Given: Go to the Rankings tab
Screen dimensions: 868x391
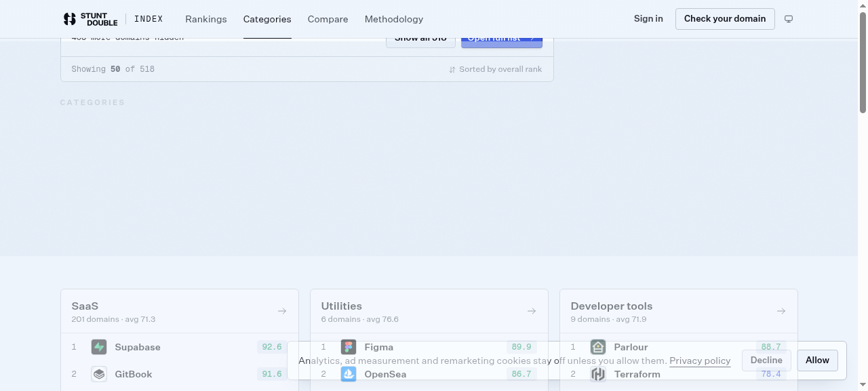Looking at the screenshot, I should coord(206,19).
